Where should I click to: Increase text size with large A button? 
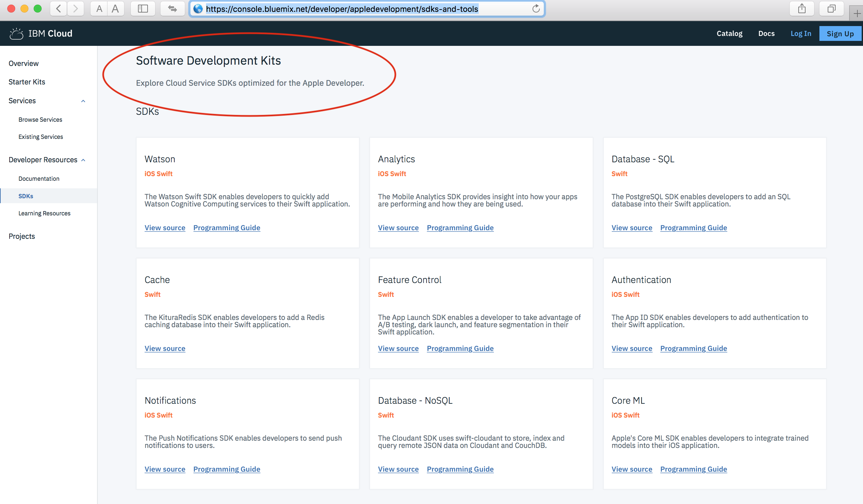116,9
